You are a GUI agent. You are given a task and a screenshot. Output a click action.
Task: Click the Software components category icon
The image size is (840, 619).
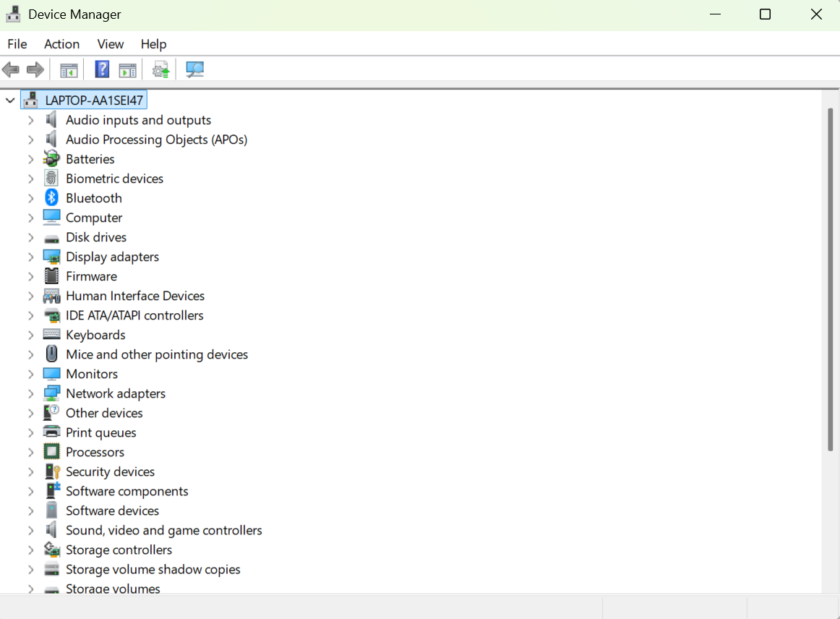pyautogui.click(x=53, y=490)
